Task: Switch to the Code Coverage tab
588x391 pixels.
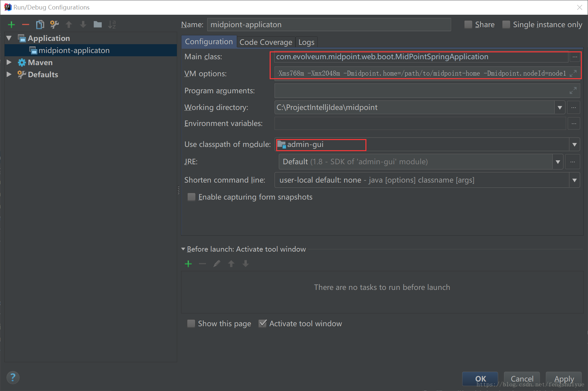Action: (x=266, y=42)
